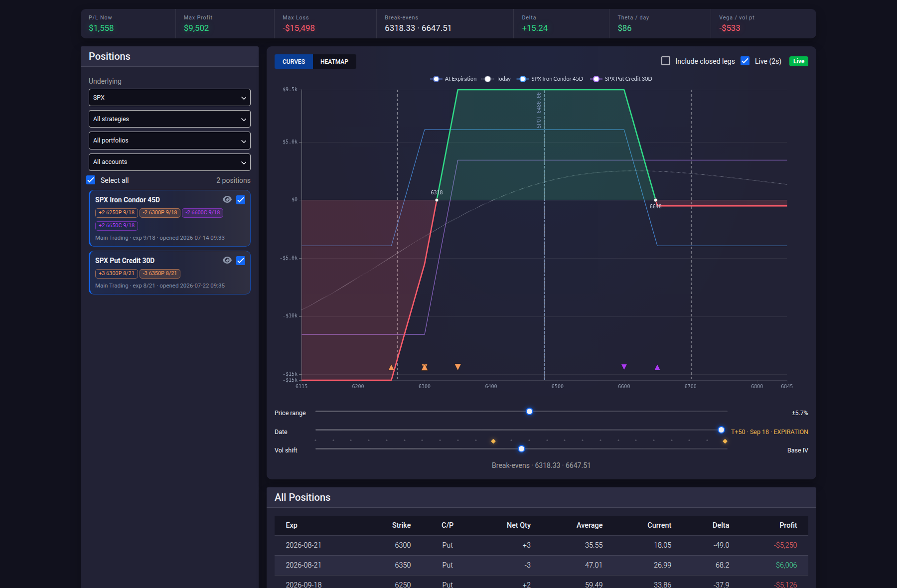Click the Exp column header
This screenshot has width=897, height=588.
pyautogui.click(x=292, y=525)
